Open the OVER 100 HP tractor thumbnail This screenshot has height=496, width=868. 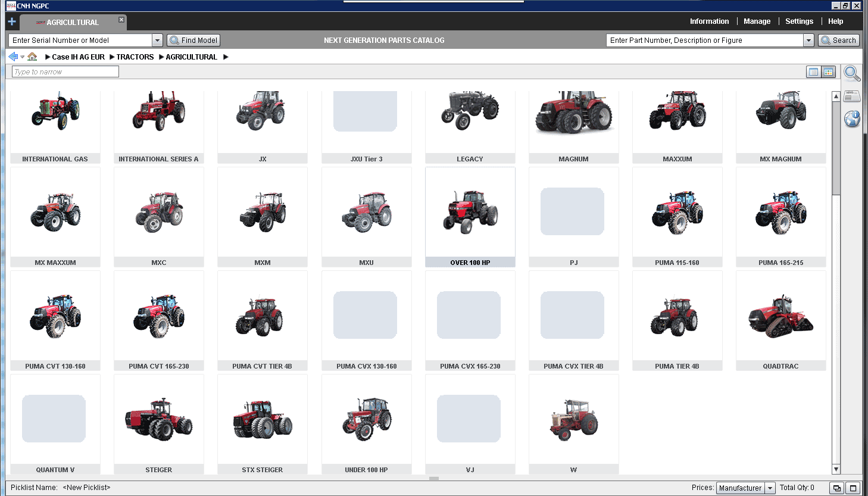tap(470, 217)
